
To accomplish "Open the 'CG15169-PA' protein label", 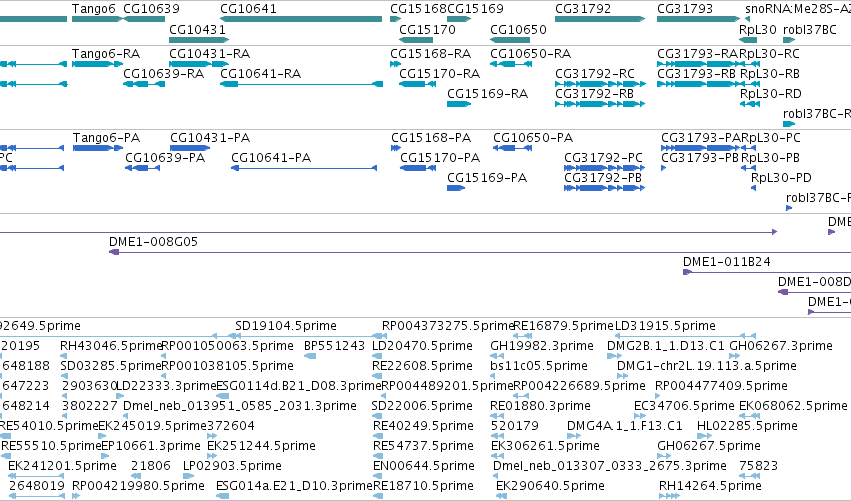I will tap(487, 178).
